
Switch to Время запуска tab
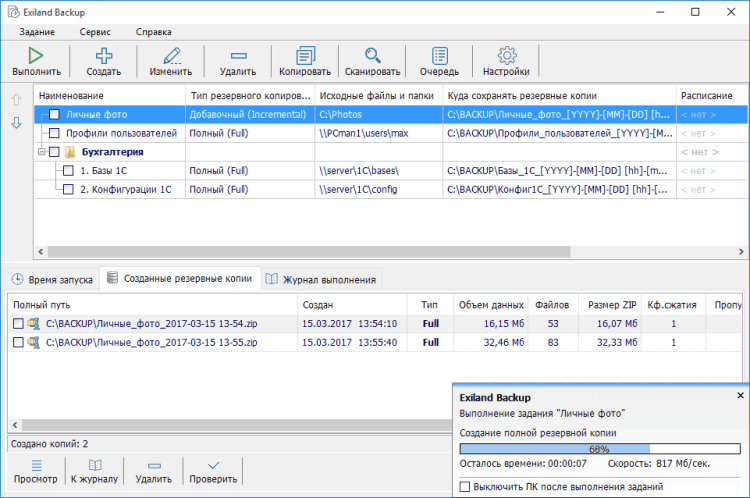pos(52,280)
